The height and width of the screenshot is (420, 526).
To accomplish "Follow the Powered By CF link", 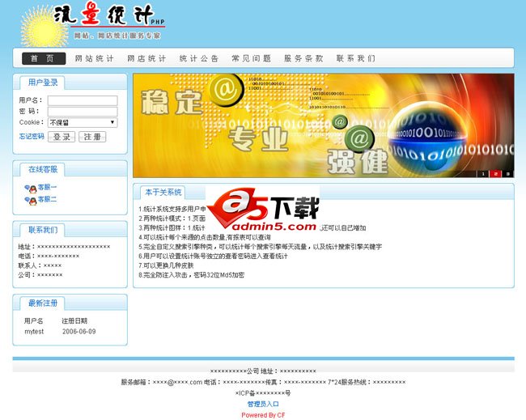I will (x=263, y=415).
